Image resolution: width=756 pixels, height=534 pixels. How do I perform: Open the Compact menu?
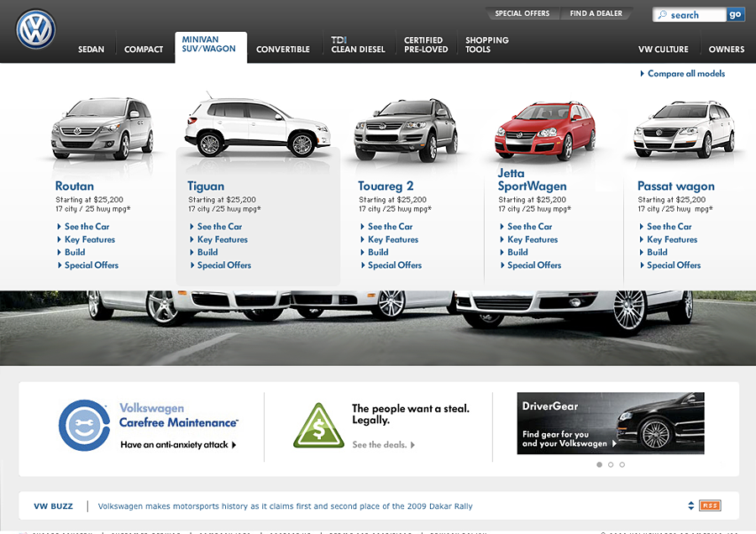tap(144, 50)
